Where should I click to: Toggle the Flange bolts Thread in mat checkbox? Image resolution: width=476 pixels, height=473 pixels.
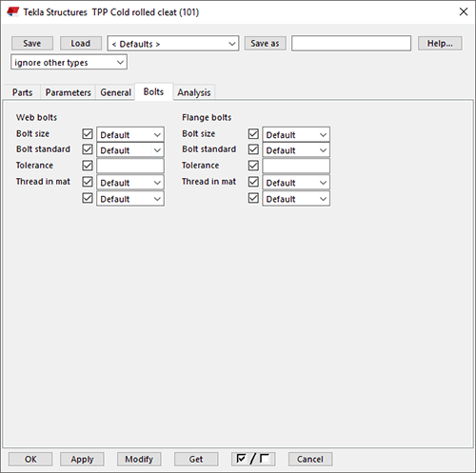tap(253, 182)
